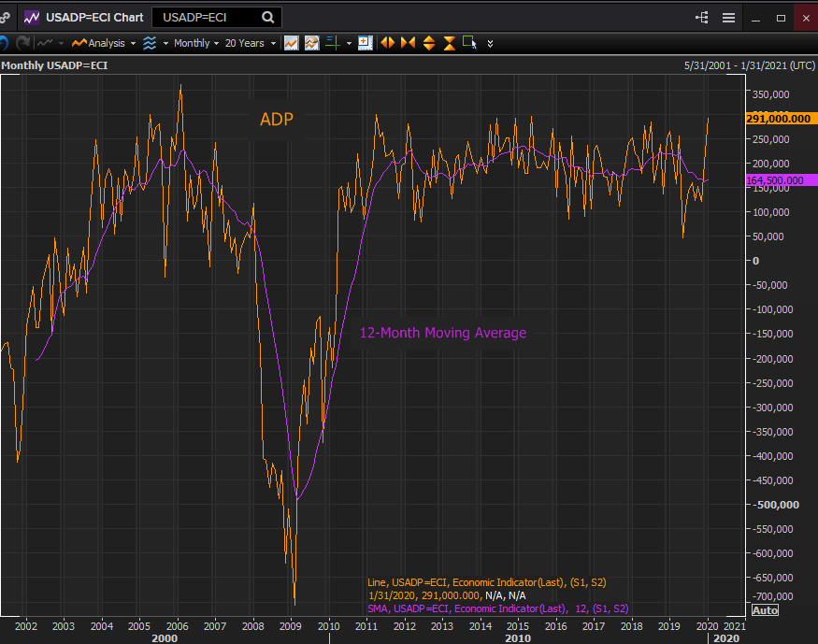This screenshot has height=644, width=818.
Task: Toggle the Auto scale button
Action: [765, 610]
